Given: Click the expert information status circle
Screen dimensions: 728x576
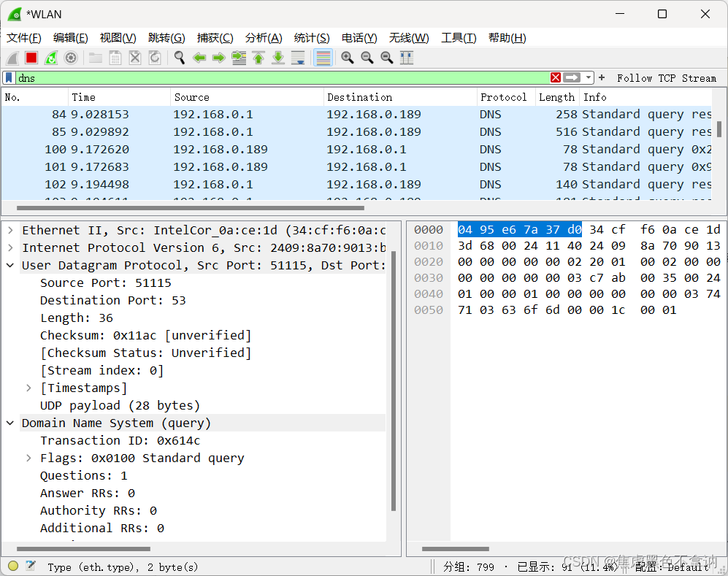Looking at the screenshot, I should 13,566.
